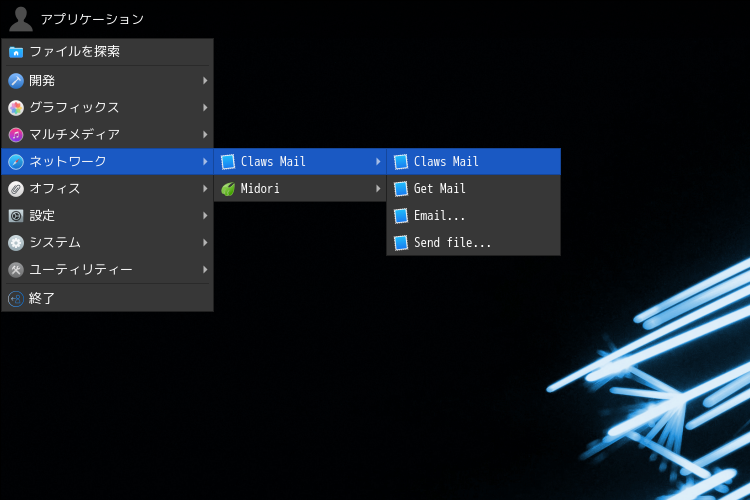750x500 pixels.
Task: Click the Get Mail stamp icon
Action: click(401, 189)
